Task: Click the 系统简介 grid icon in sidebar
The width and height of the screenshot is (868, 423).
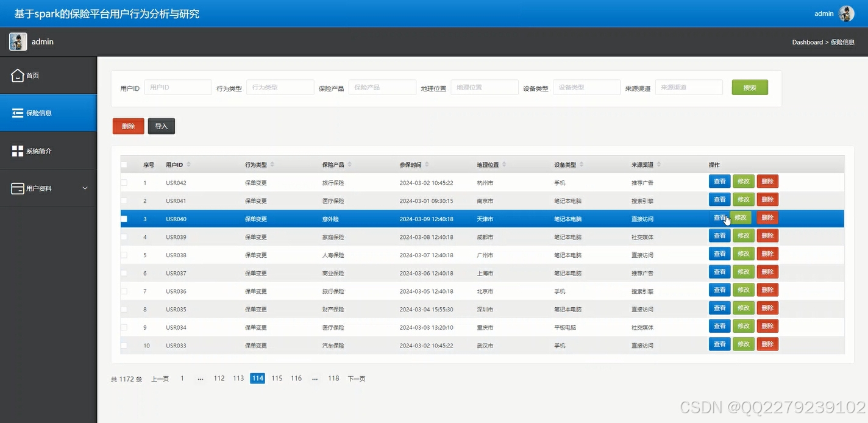Action: [x=18, y=150]
